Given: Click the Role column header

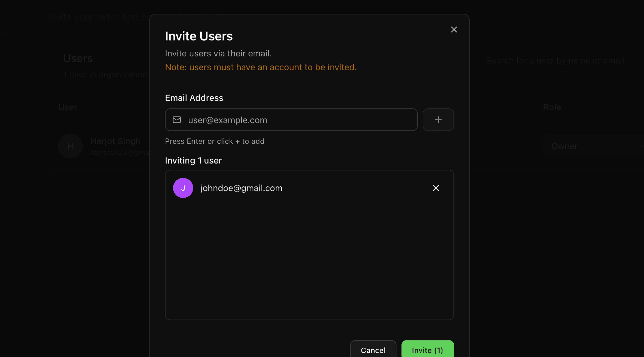Looking at the screenshot, I should click(x=552, y=107).
